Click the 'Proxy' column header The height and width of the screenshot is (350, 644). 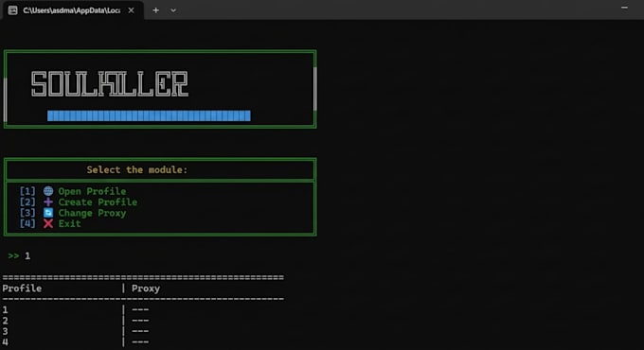[x=146, y=289]
